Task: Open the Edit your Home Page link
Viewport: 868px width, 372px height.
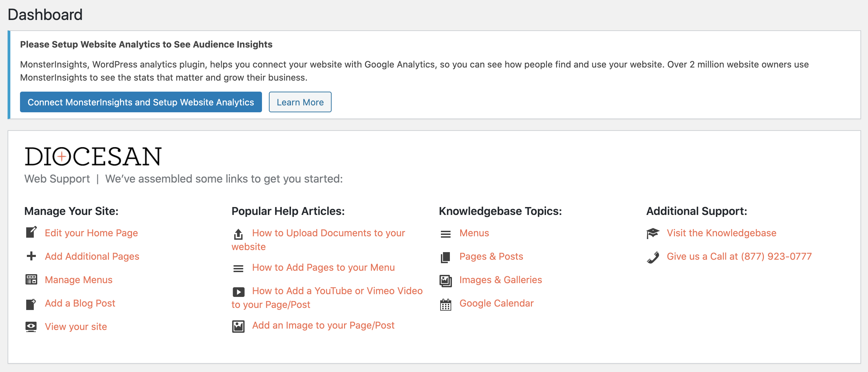Action: 91,233
